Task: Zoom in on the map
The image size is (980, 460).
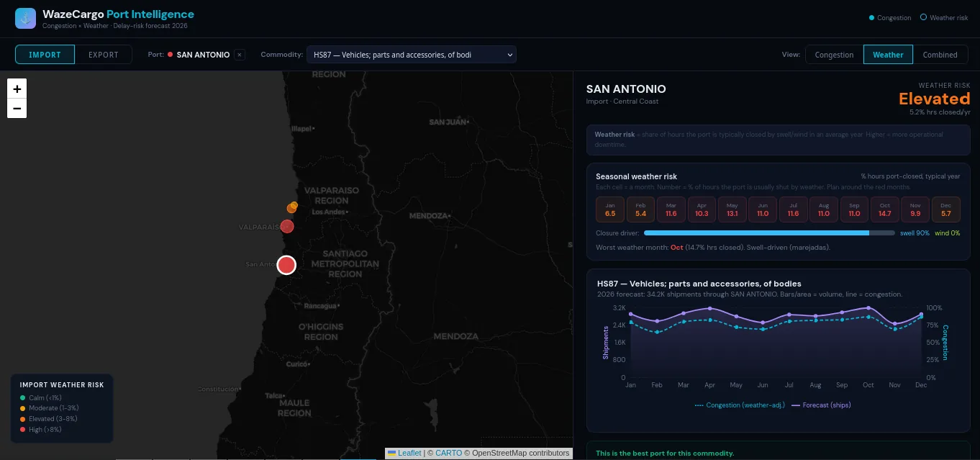Action: (x=17, y=89)
